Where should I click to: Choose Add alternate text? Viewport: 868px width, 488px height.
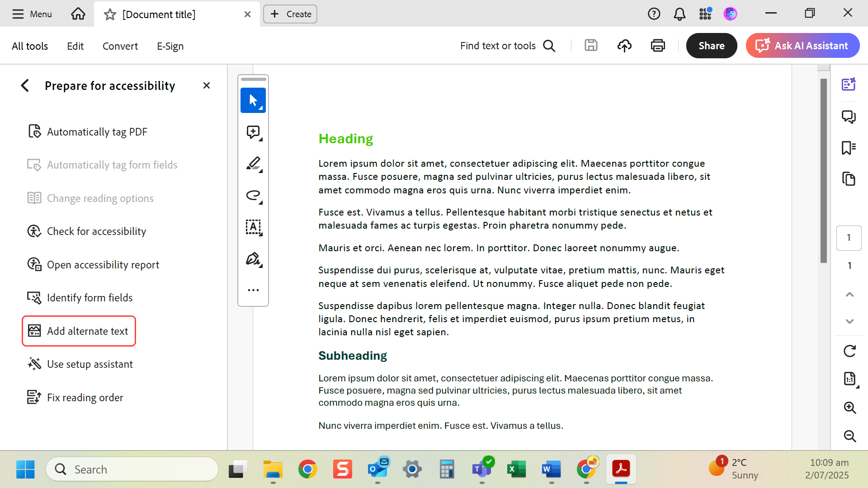pyautogui.click(x=79, y=331)
